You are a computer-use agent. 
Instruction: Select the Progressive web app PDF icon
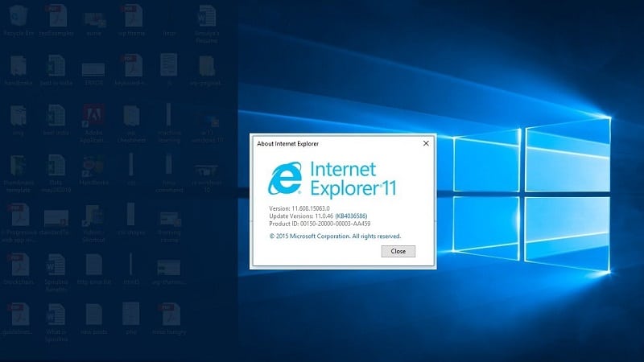coord(19,223)
